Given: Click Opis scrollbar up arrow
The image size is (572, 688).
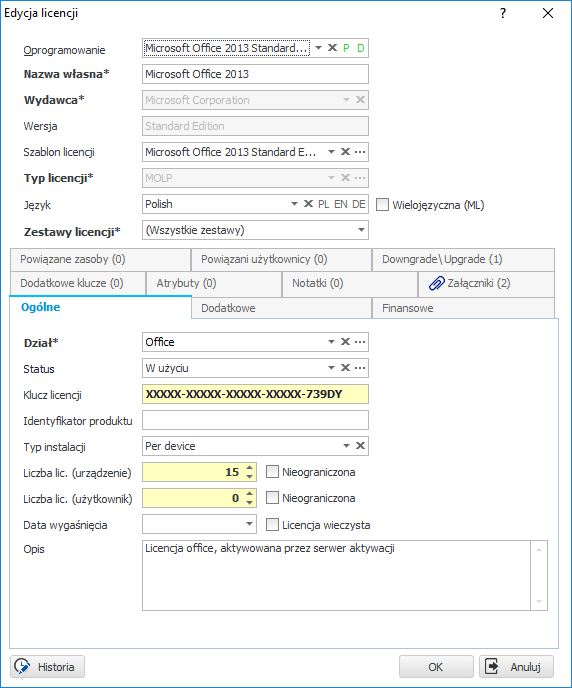Looking at the screenshot, I should pyautogui.click(x=539, y=549).
